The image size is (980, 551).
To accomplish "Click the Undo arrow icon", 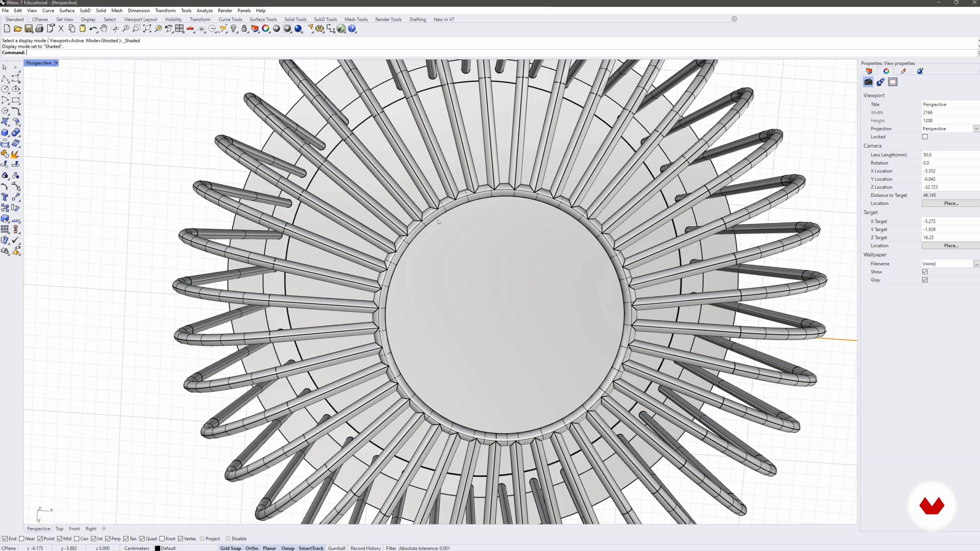I will (93, 29).
